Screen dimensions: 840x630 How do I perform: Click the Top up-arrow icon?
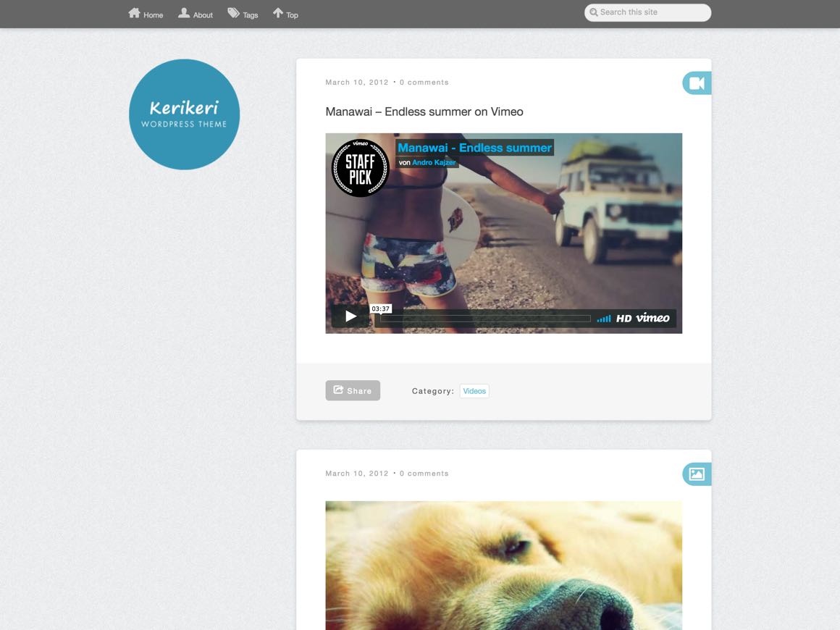278,13
